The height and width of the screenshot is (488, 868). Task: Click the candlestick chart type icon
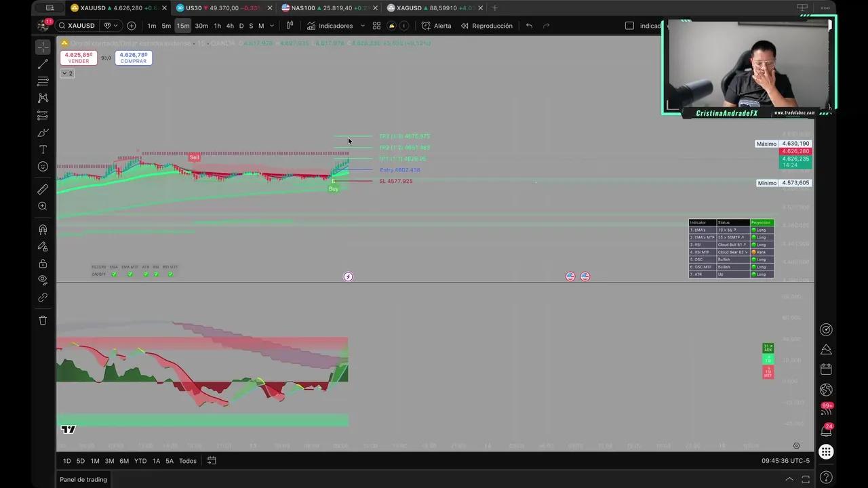click(x=290, y=26)
